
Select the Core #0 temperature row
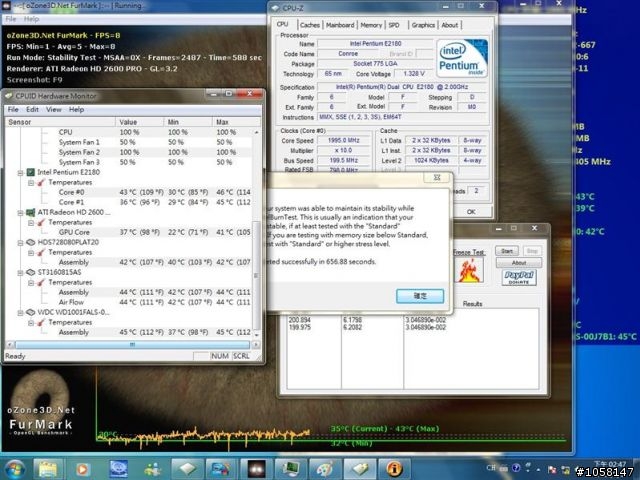129,192
